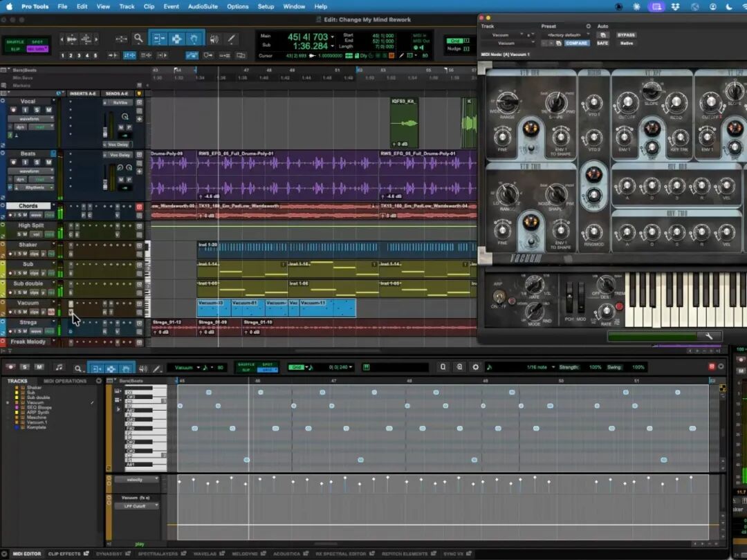This screenshot has height=560, width=747.
Task: Open the velocity lane dropdown
Action: (136, 480)
